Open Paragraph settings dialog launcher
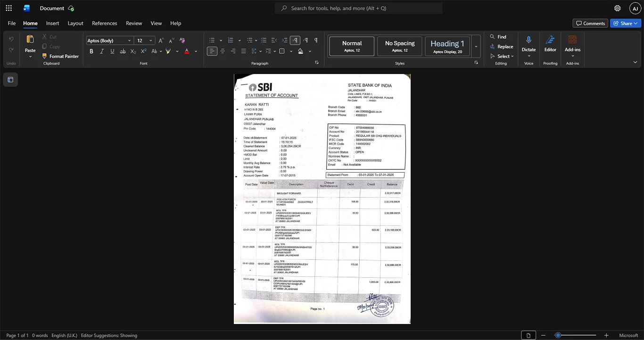Screen dimensions: 644x340 [x=317, y=63]
